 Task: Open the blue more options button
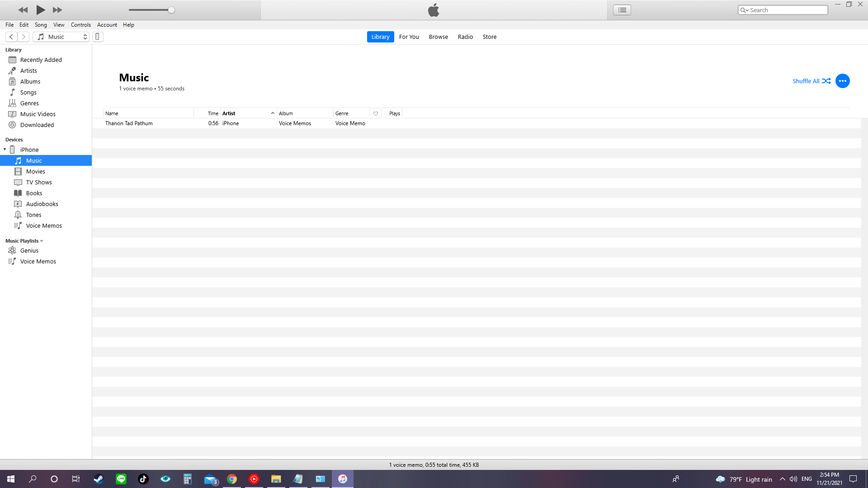(842, 81)
